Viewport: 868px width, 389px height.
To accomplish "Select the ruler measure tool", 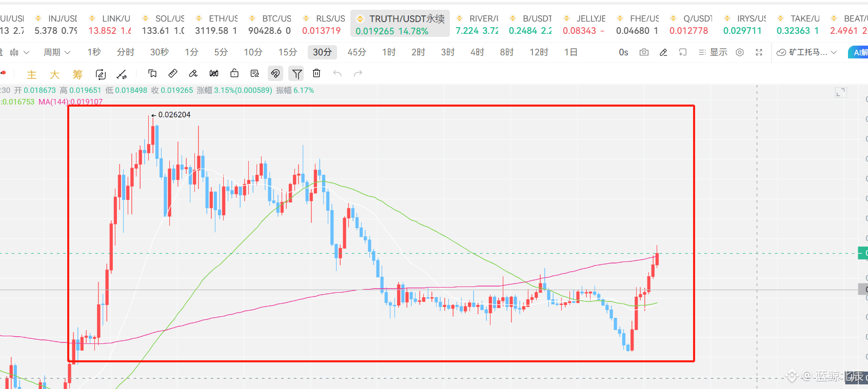I will [173, 73].
